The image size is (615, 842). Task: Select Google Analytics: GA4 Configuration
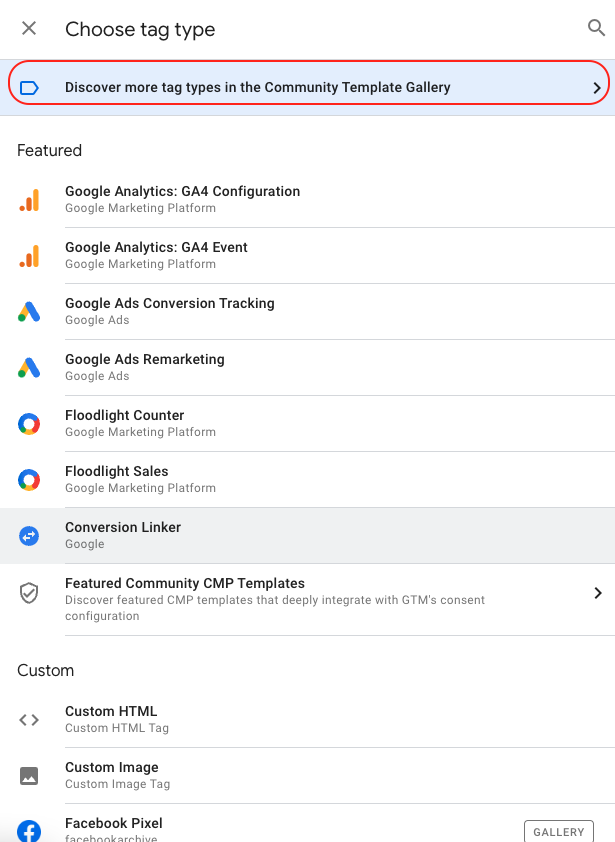pos(307,200)
